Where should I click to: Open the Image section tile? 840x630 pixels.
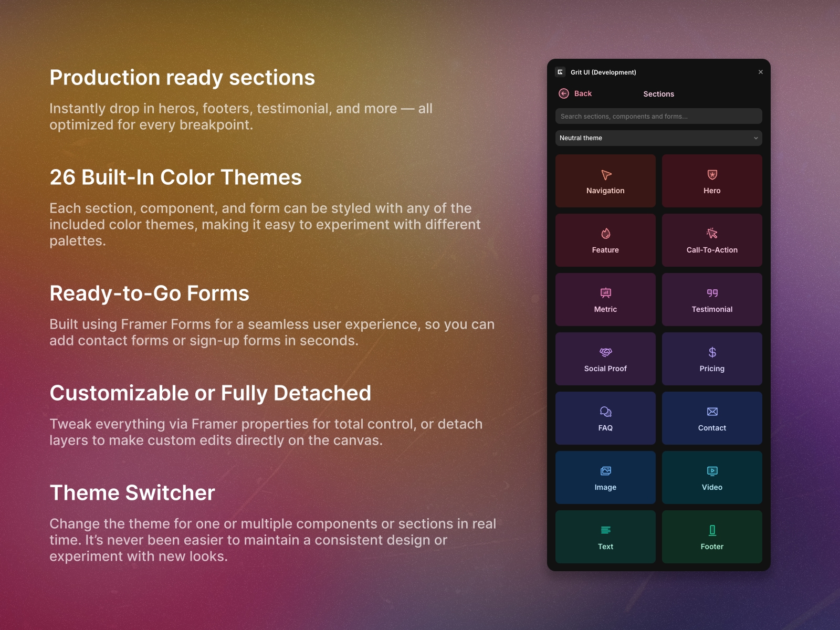click(605, 477)
